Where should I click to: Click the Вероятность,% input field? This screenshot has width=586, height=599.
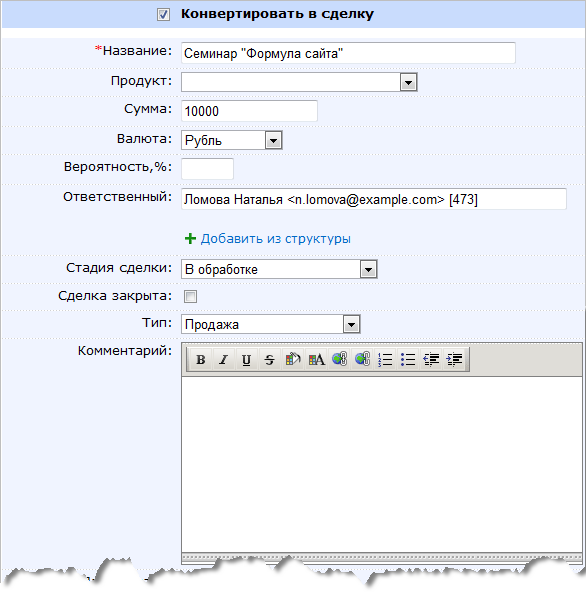(x=207, y=169)
